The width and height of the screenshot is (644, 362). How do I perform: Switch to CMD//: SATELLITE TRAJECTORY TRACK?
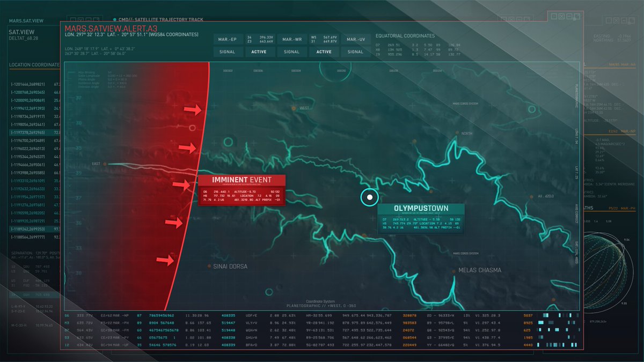tap(162, 20)
